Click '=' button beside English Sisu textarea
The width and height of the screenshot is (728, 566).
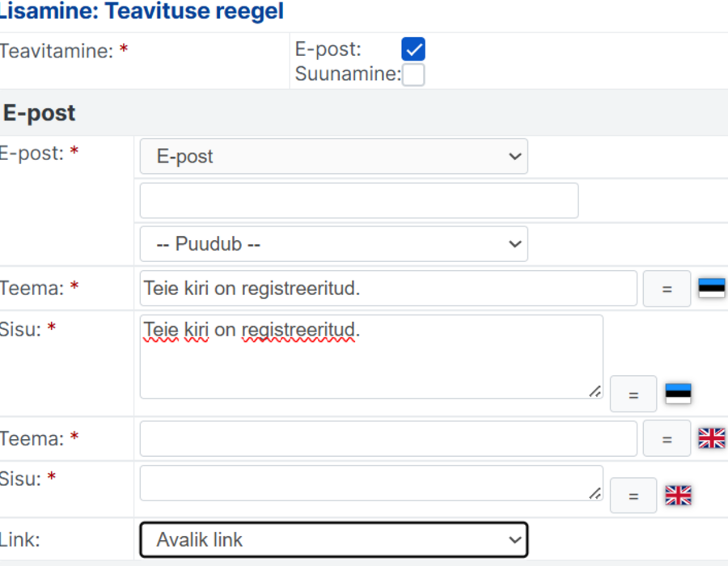click(x=633, y=496)
